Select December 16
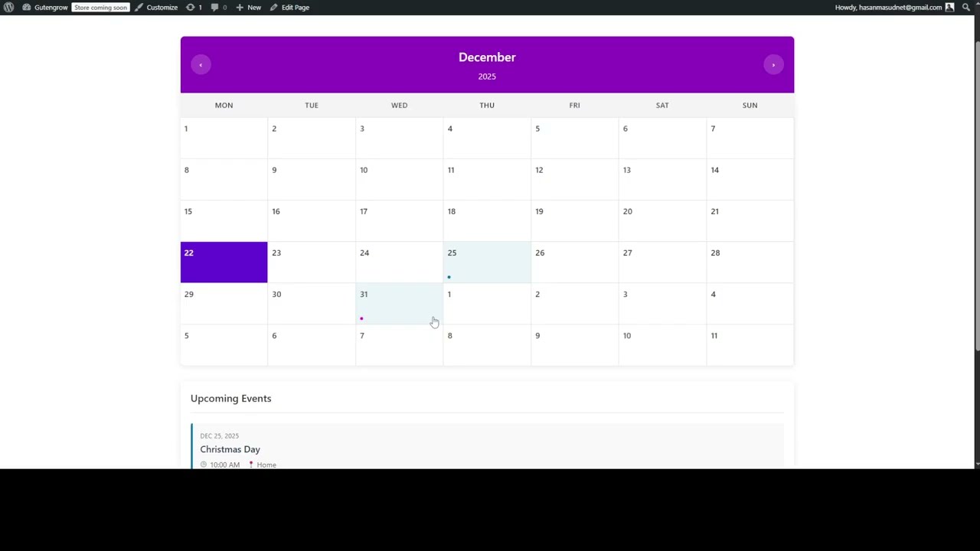 click(x=312, y=220)
